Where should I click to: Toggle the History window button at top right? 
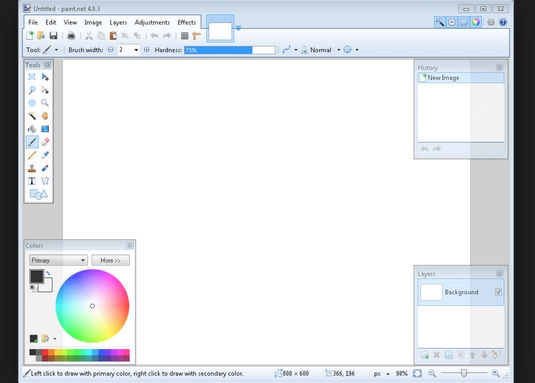click(452, 22)
